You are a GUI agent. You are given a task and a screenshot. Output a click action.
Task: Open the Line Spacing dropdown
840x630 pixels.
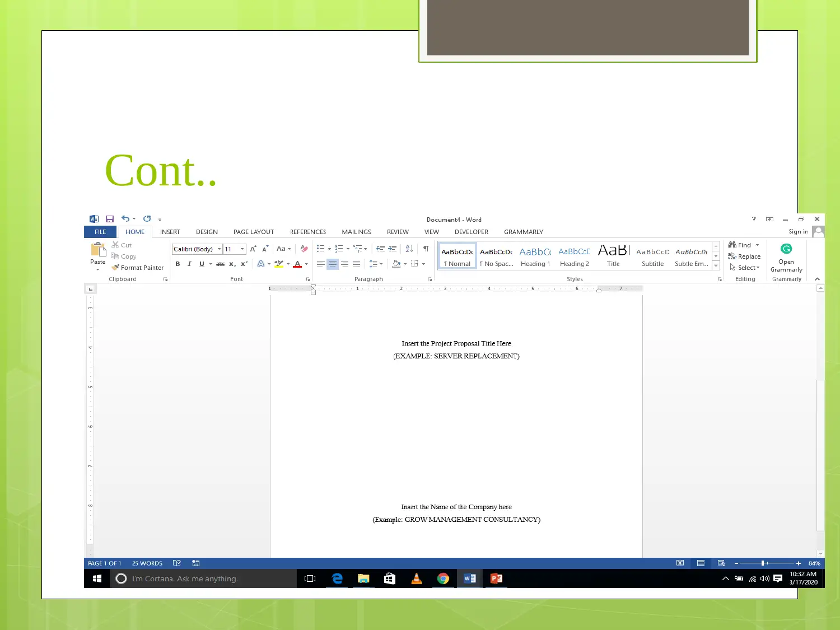click(376, 264)
